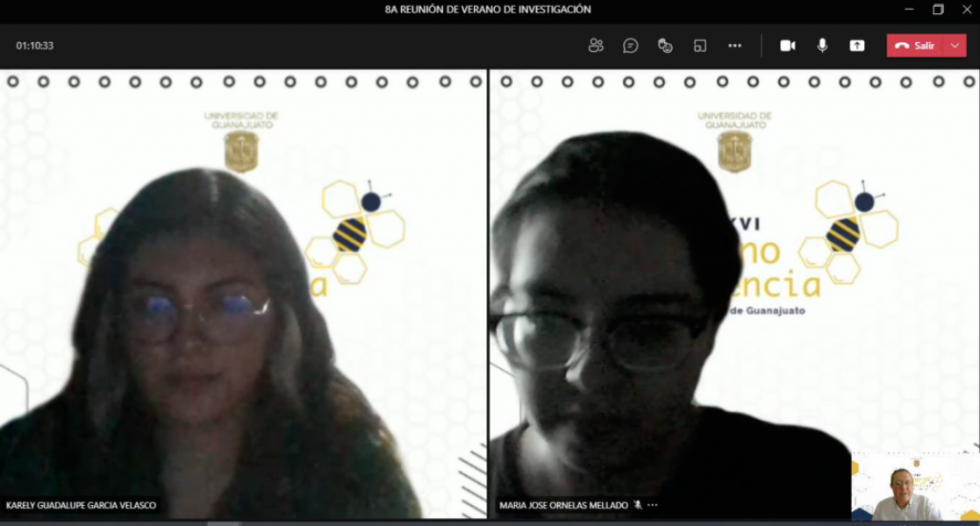
Task: Open the breakout rooms icon
Action: [x=700, y=46]
